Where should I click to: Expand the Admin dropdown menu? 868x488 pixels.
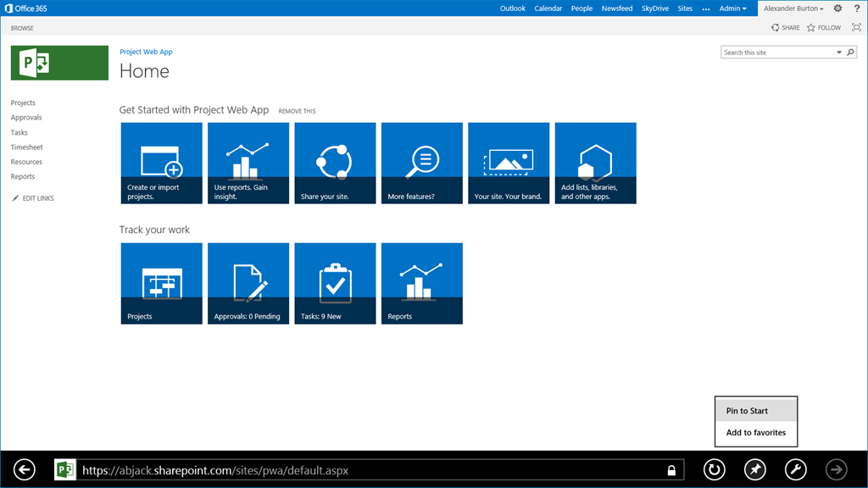point(732,8)
